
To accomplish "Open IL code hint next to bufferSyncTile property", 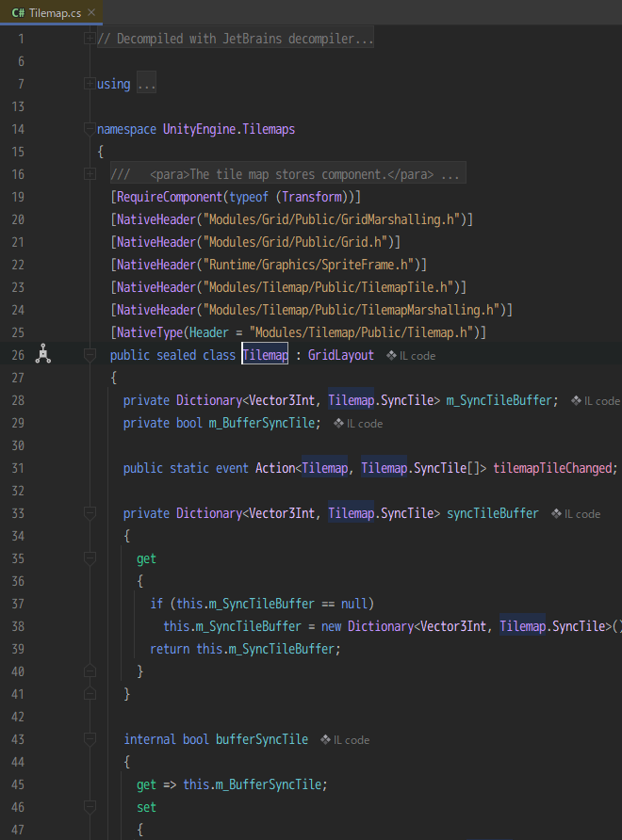I will point(345,740).
